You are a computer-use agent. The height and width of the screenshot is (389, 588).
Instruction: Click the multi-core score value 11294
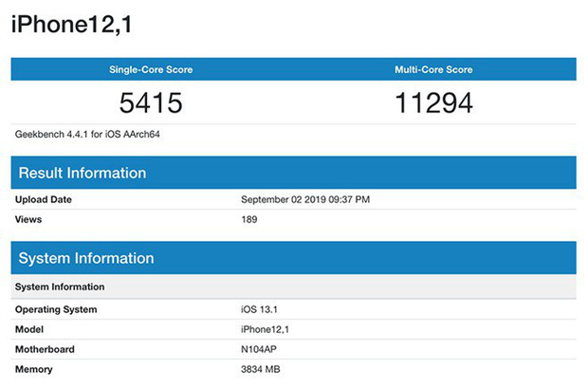coord(432,102)
